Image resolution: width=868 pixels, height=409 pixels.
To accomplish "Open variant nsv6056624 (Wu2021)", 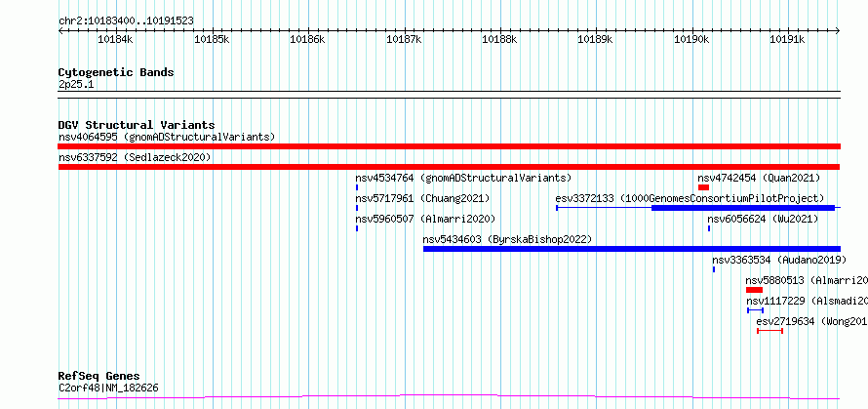I will [763, 219].
